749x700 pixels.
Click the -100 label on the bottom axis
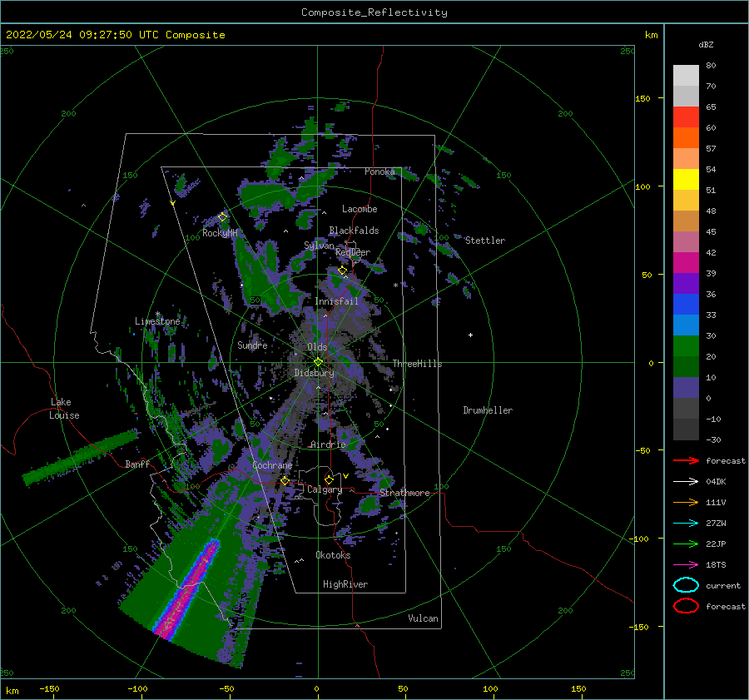tap(137, 688)
